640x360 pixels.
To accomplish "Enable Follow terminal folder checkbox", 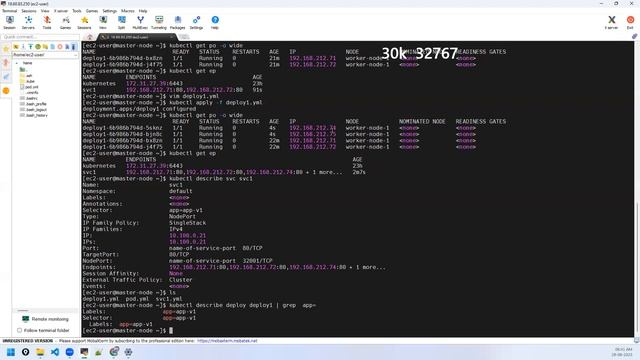I will [19, 330].
